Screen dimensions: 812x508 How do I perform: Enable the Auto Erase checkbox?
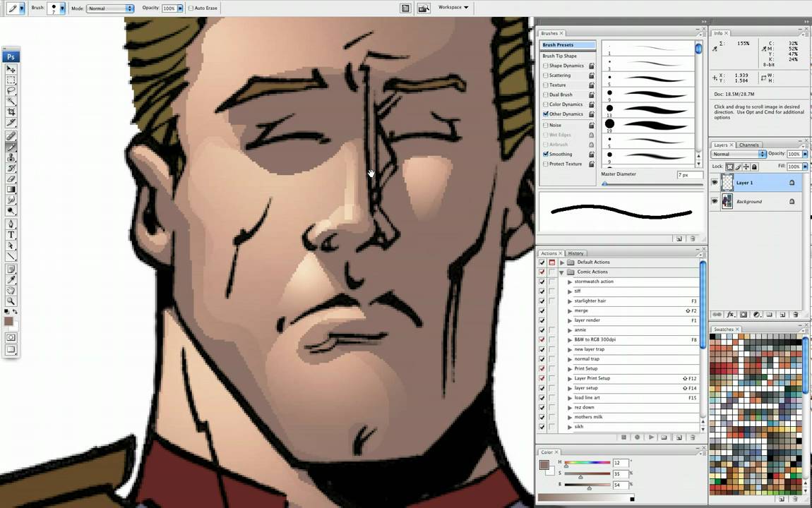(x=191, y=8)
